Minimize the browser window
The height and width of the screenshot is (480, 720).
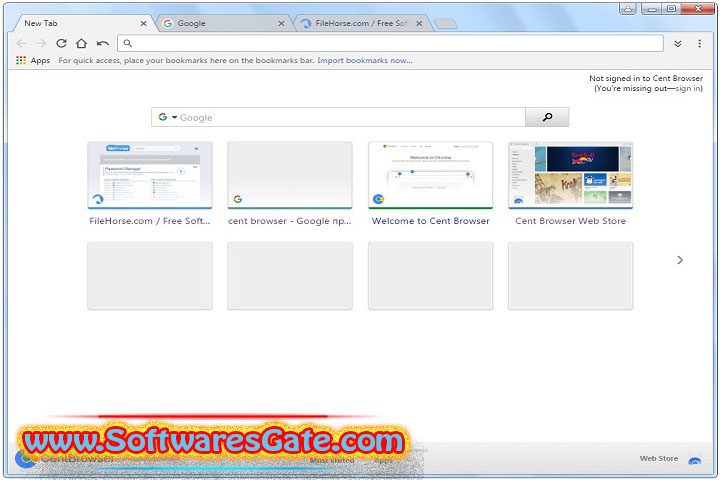652,8
